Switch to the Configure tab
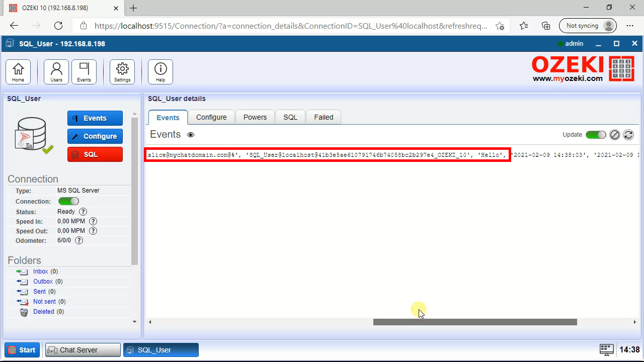The height and width of the screenshot is (362, 644). point(211,117)
